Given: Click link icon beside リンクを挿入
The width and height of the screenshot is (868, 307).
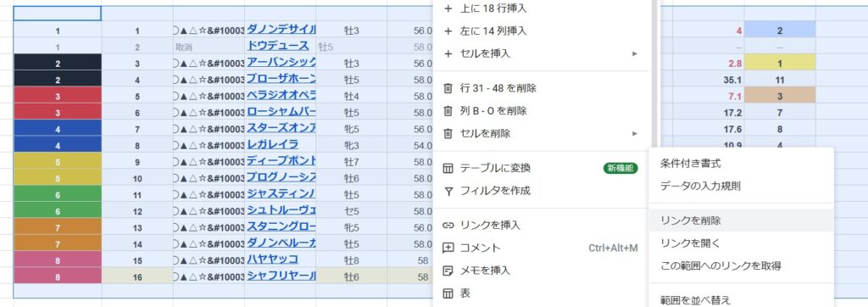Looking at the screenshot, I should coord(448,226).
